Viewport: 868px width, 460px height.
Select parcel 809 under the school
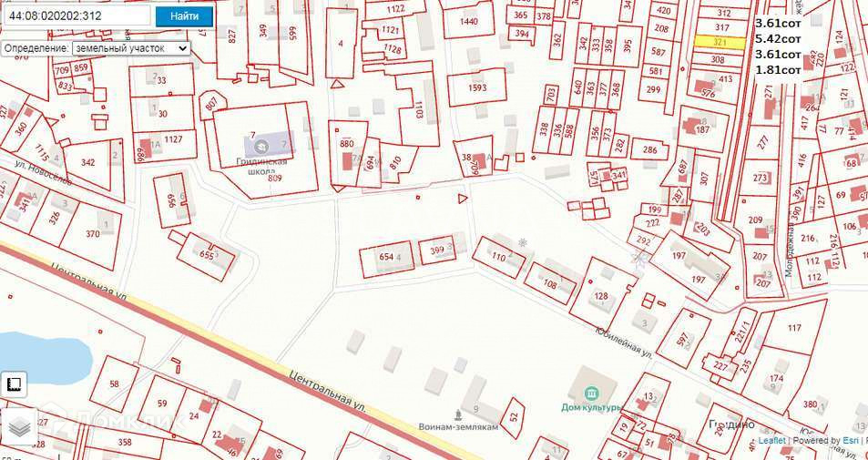275,178
